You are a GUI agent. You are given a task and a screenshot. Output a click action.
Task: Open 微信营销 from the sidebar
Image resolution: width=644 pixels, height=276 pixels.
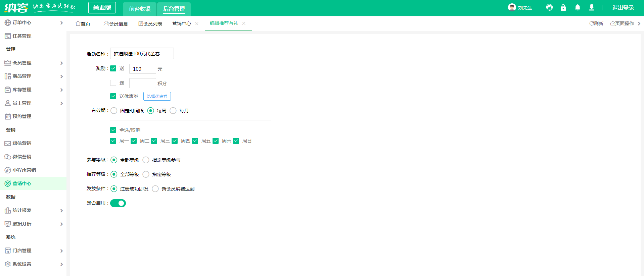22,157
